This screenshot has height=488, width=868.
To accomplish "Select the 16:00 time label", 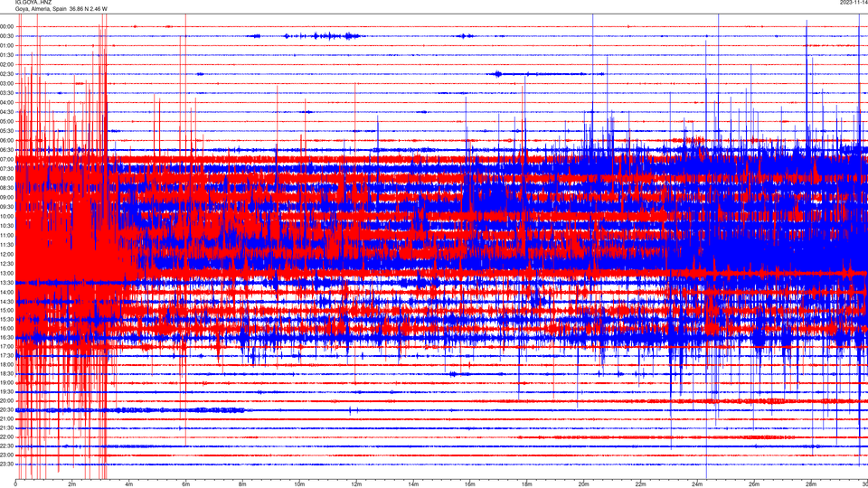I will tap(6, 328).
